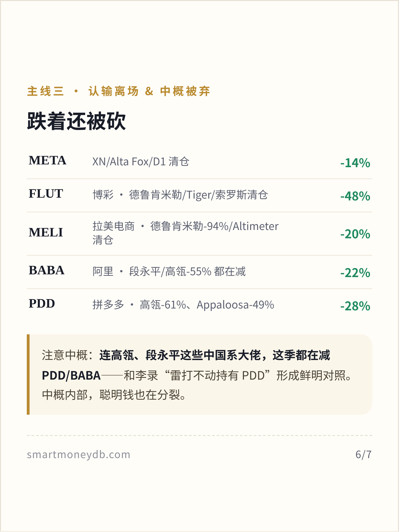Click the 6/7 page indicator
The width and height of the screenshot is (399, 532).
tap(363, 455)
